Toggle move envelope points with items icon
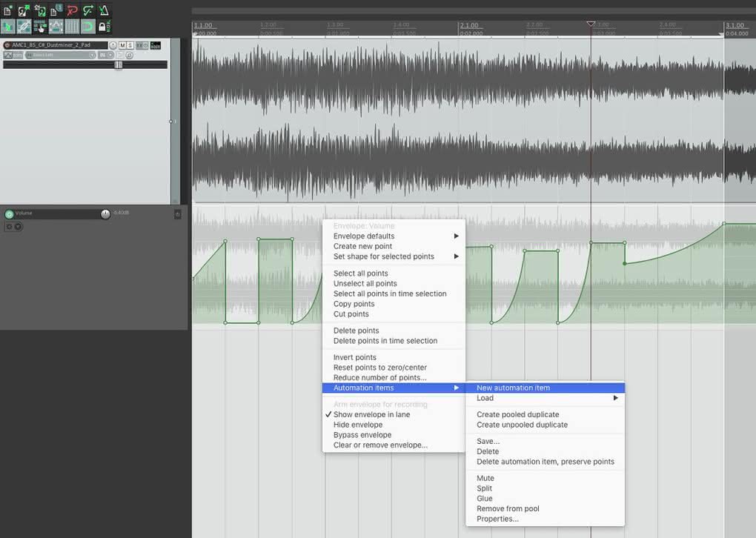 click(56, 27)
